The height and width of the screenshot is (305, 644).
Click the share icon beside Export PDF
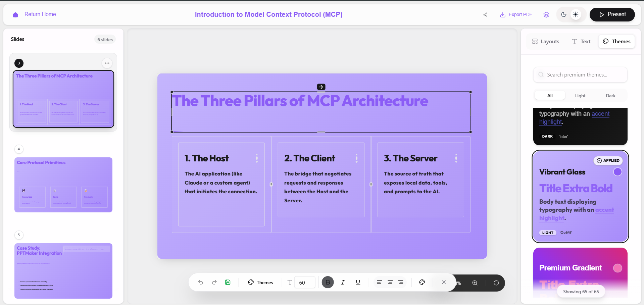485,14
